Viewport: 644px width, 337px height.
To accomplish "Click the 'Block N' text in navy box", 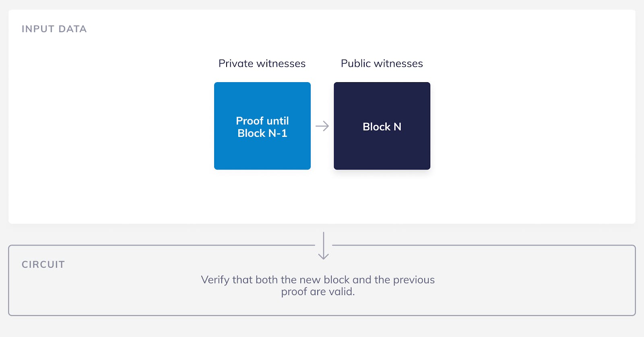I will pyautogui.click(x=382, y=127).
